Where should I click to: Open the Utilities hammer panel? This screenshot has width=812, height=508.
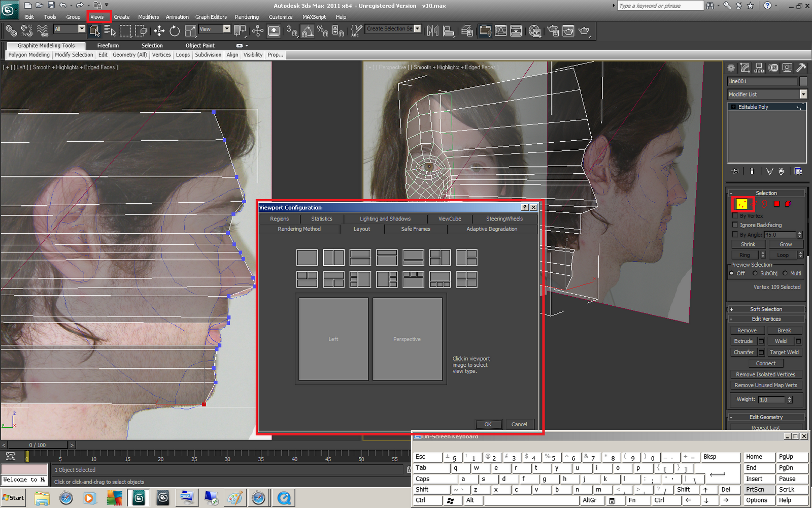pyautogui.click(x=801, y=68)
